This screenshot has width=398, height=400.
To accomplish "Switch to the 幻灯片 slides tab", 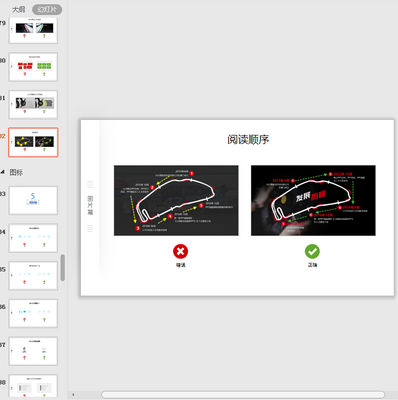I will coord(47,10).
